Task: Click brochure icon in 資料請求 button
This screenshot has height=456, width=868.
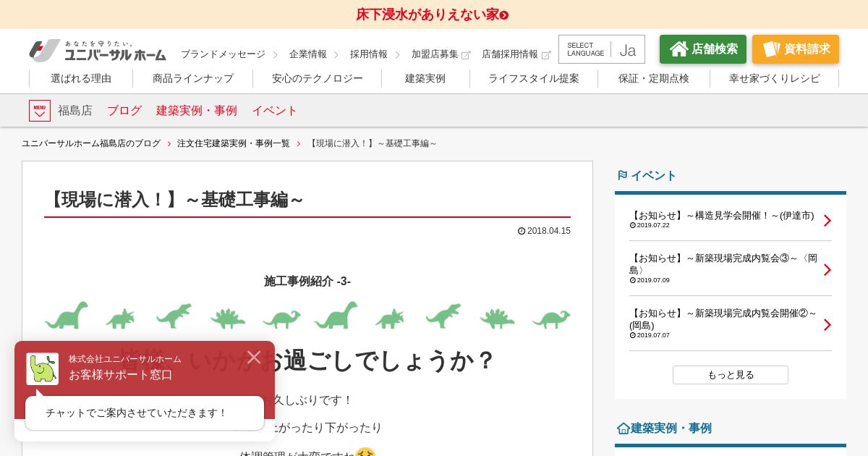Action: pos(772,48)
